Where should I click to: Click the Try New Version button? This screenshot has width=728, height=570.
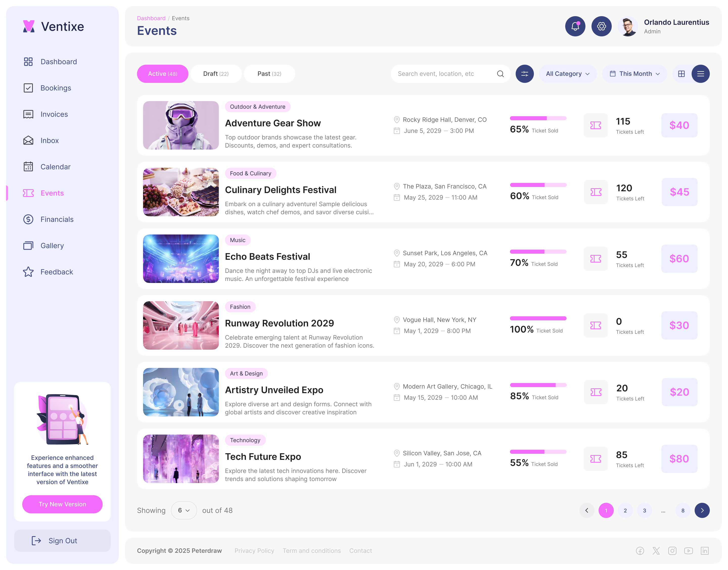pyautogui.click(x=62, y=504)
